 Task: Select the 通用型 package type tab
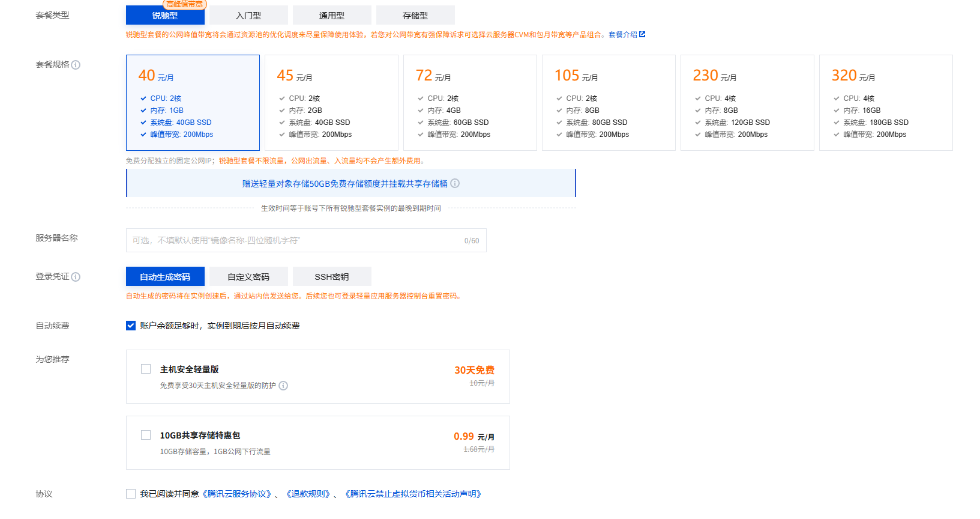click(x=332, y=16)
